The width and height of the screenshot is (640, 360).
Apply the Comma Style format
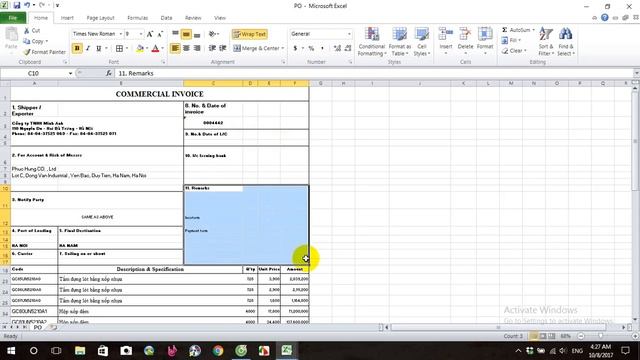[x=322, y=48]
